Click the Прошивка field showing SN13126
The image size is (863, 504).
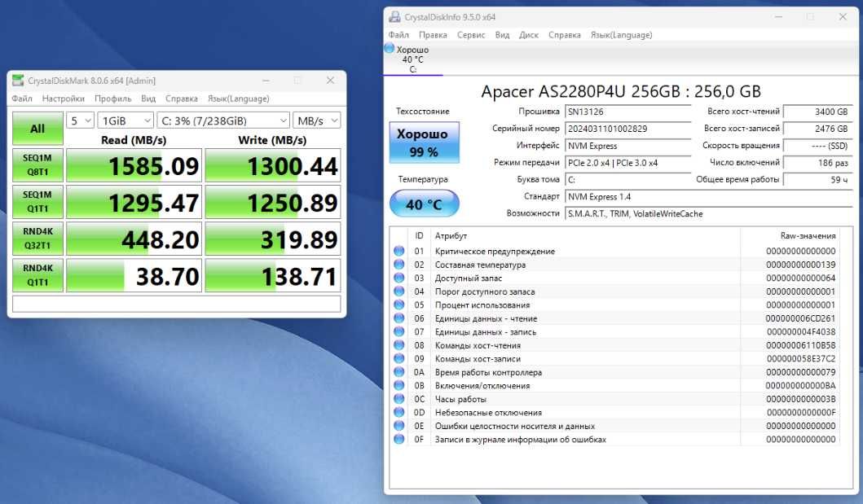tap(628, 112)
